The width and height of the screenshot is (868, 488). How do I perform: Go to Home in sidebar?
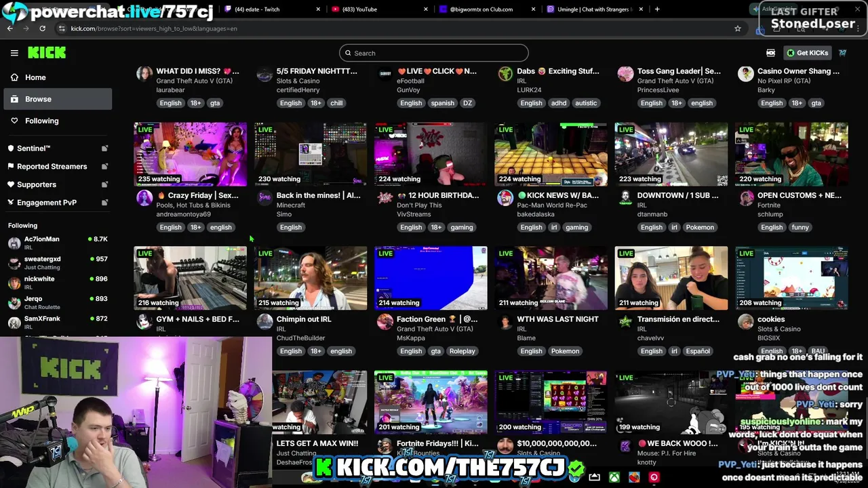pyautogui.click(x=58, y=77)
